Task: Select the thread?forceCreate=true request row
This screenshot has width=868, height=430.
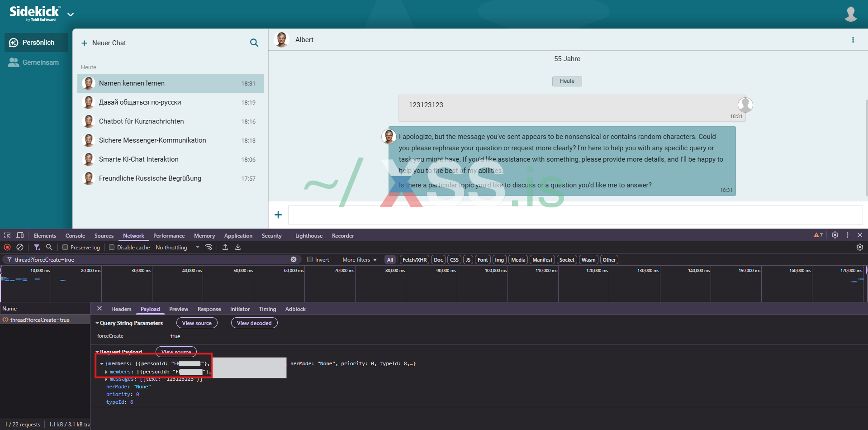Action: (x=45, y=320)
